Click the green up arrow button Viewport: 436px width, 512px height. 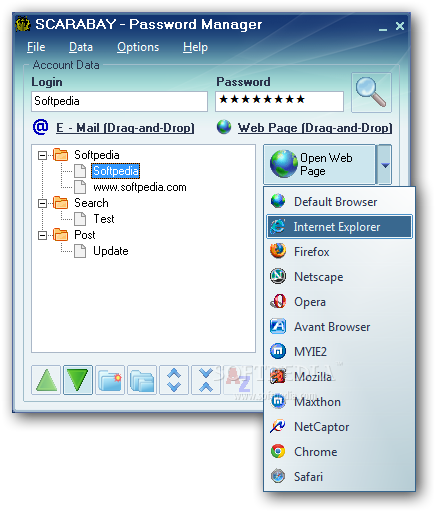[46, 380]
